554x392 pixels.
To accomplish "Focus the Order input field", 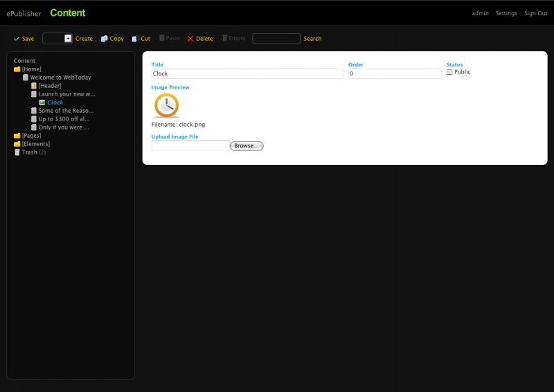I will pyautogui.click(x=394, y=73).
